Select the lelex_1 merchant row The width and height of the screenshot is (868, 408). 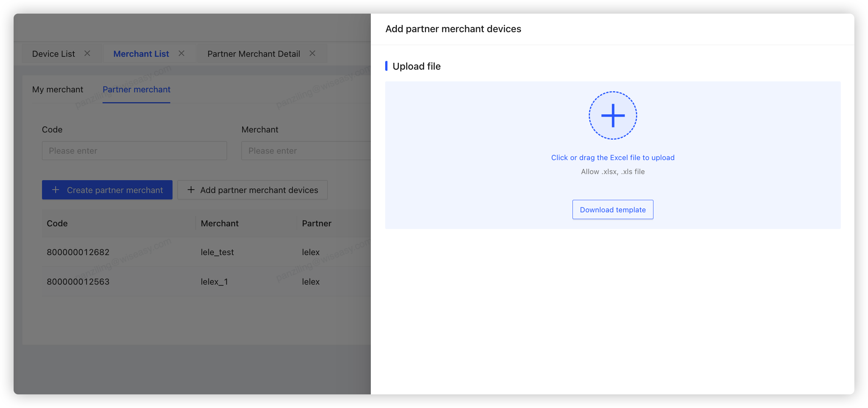[x=214, y=282]
